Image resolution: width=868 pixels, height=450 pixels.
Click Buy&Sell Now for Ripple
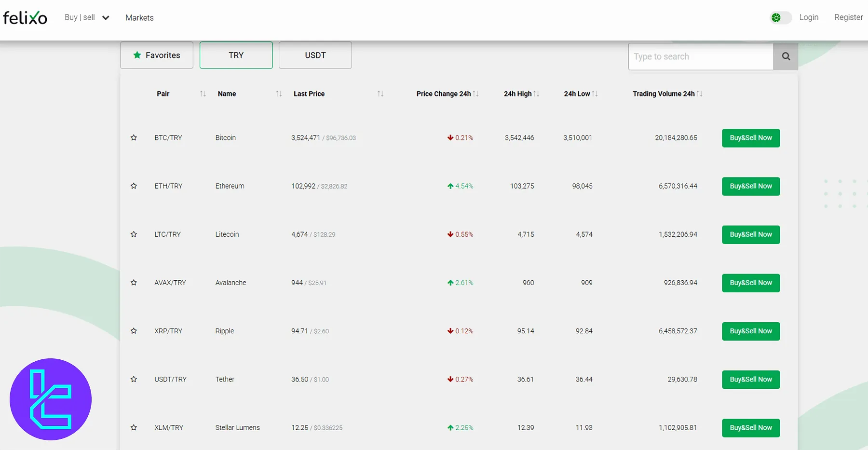(x=751, y=331)
